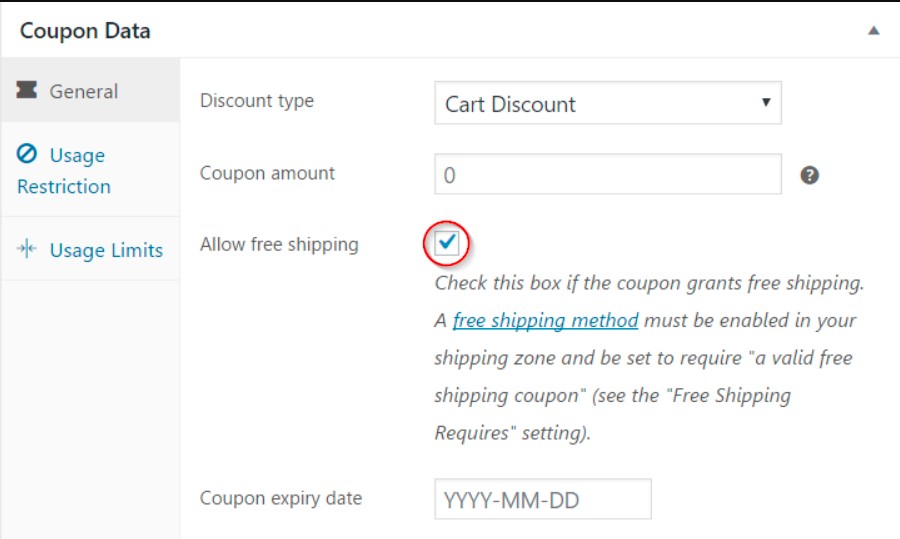This screenshot has height=539, width=900.
Task: Click the help icon next to Coupon amount
Action: click(x=810, y=175)
